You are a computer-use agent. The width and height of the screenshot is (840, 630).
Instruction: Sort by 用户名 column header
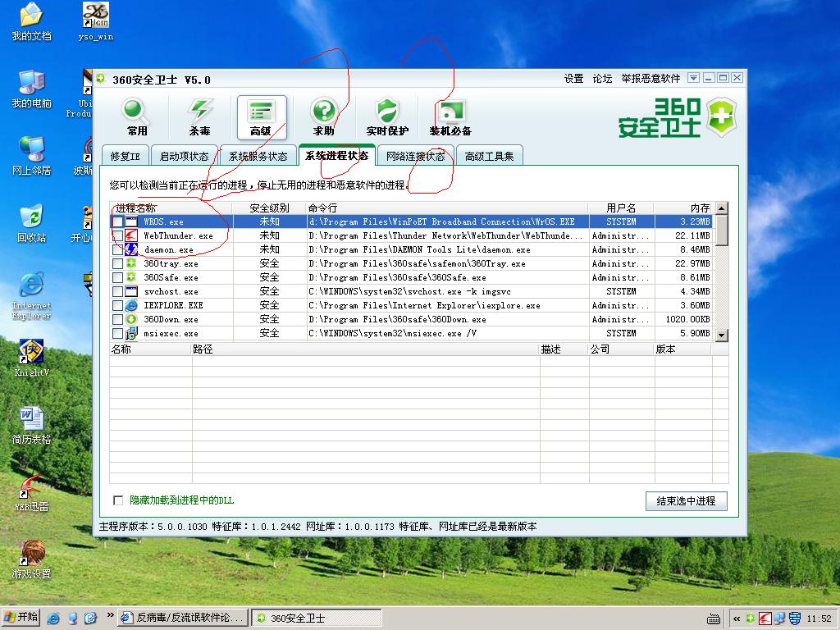point(622,208)
